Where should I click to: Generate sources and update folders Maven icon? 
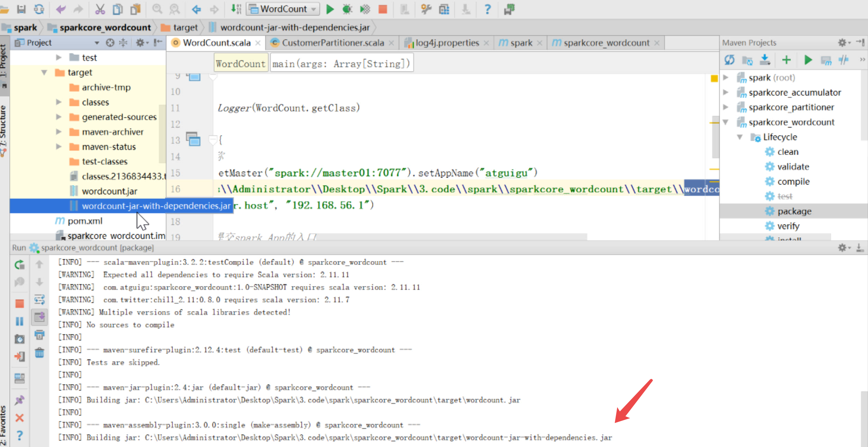point(747,61)
